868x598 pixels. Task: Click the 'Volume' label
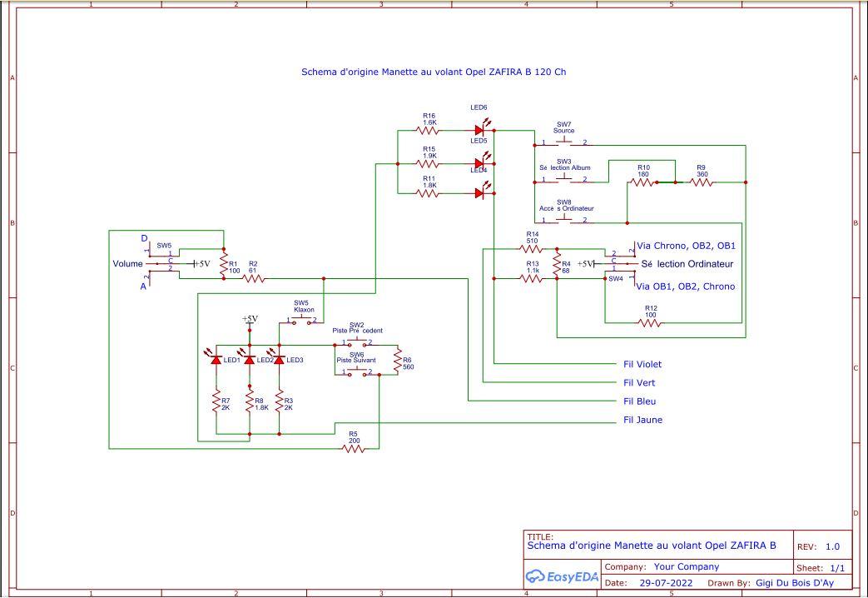pyautogui.click(x=128, y=264)
